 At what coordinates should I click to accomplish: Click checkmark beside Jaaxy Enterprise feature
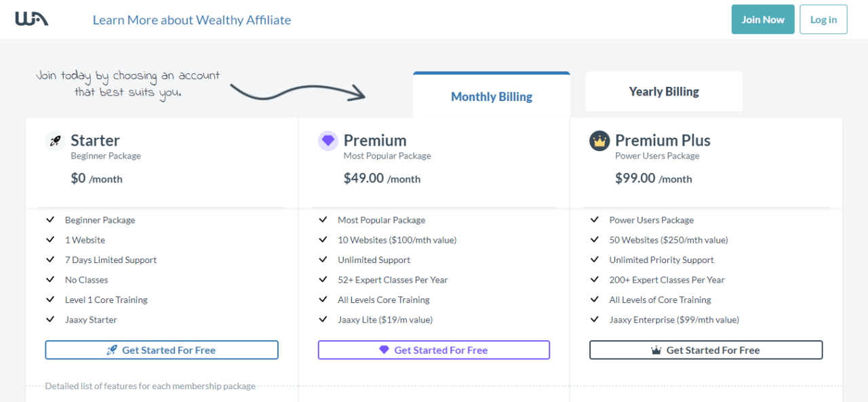point(595,319)
